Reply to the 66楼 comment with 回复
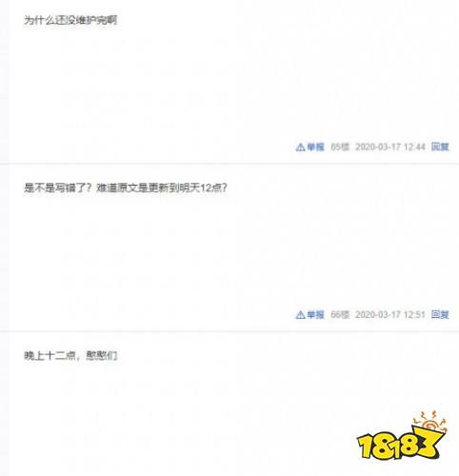Viewport: 459px width, 476px height. [440, 315]
